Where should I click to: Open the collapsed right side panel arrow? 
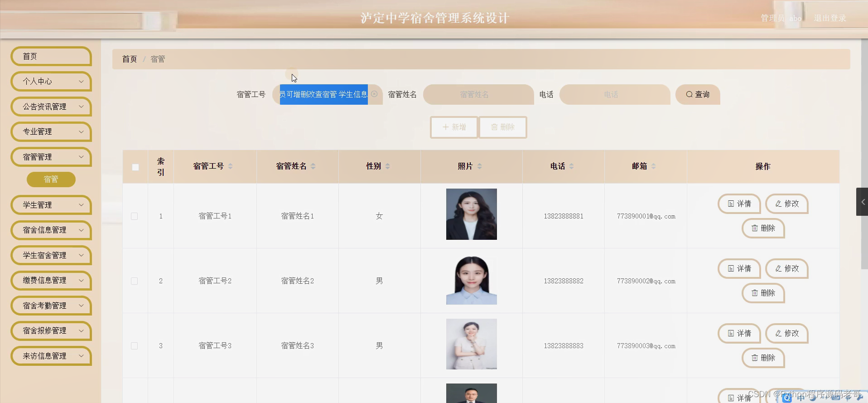pos(862,202)
